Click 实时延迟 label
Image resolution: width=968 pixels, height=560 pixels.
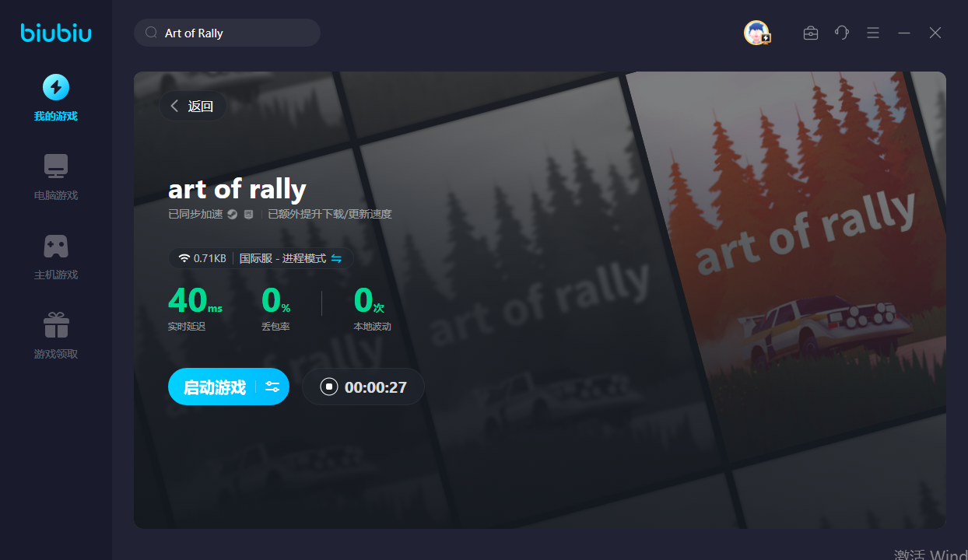pos(187,327)
